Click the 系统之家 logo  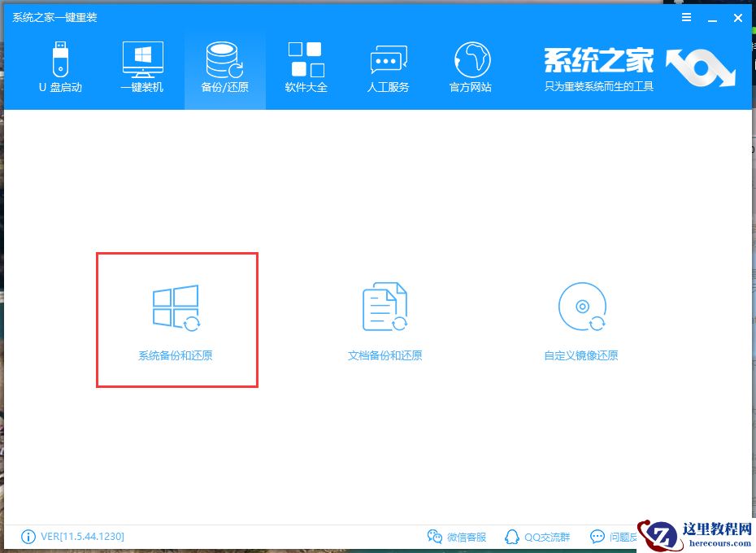[598, 60]
